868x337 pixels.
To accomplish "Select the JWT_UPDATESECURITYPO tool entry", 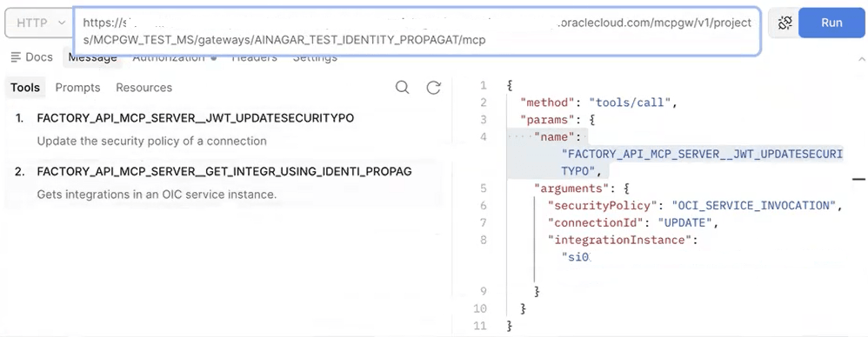I will pos(196,117).
